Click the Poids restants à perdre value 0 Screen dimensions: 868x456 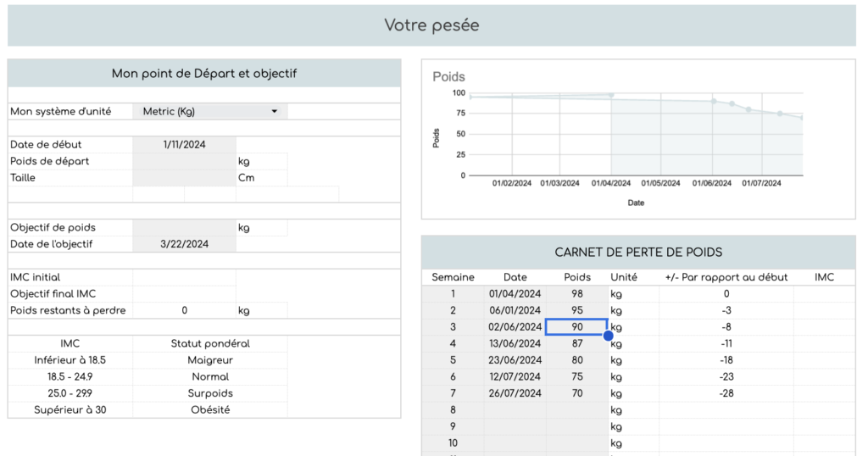coord(184,310)
